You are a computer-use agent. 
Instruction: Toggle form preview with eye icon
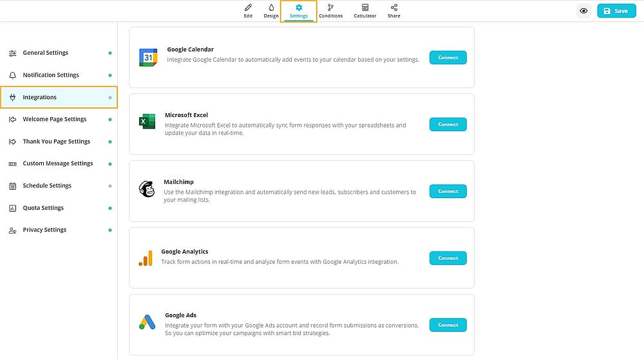(x=583, y=11)
